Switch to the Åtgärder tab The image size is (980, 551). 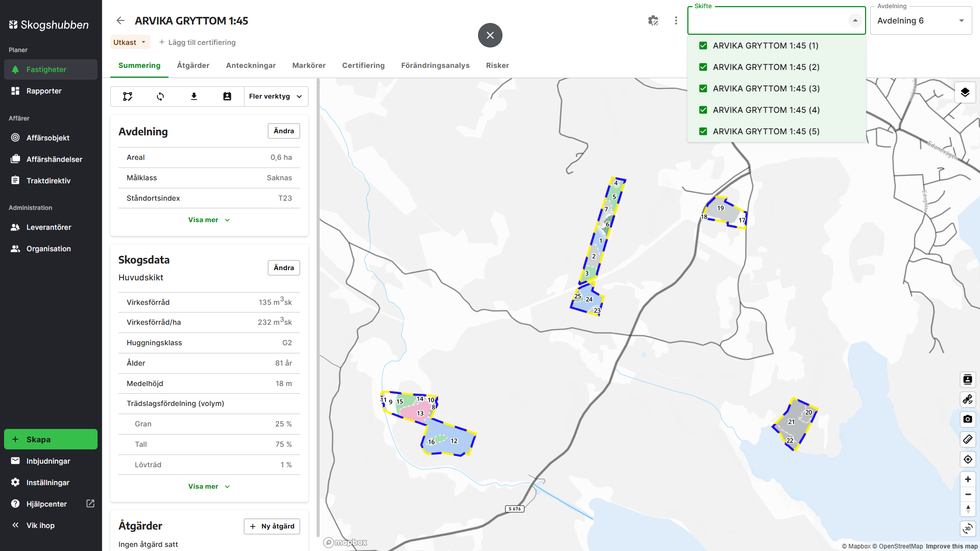click(x=193, y=65)
